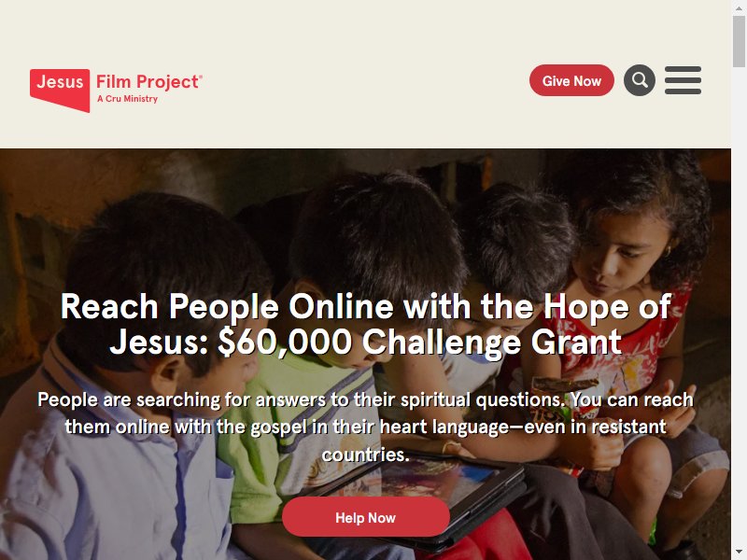The image size is (747, 560).
Task: Open the hamburger navigation menu
Action: (x=683, y=80)
